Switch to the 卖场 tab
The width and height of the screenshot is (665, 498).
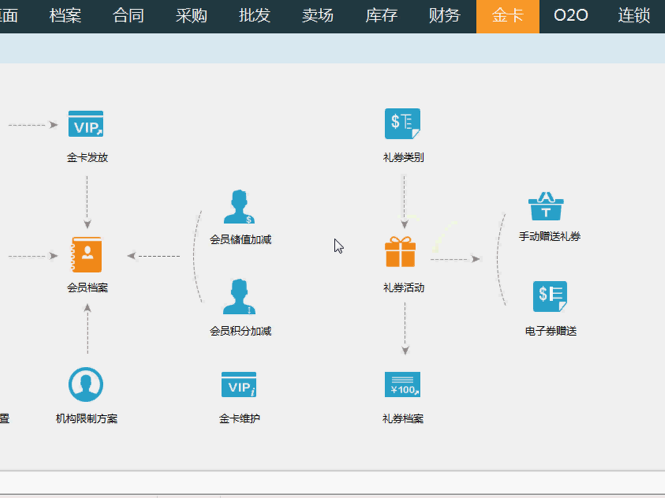pyautogui.click(x=318, y=16)
